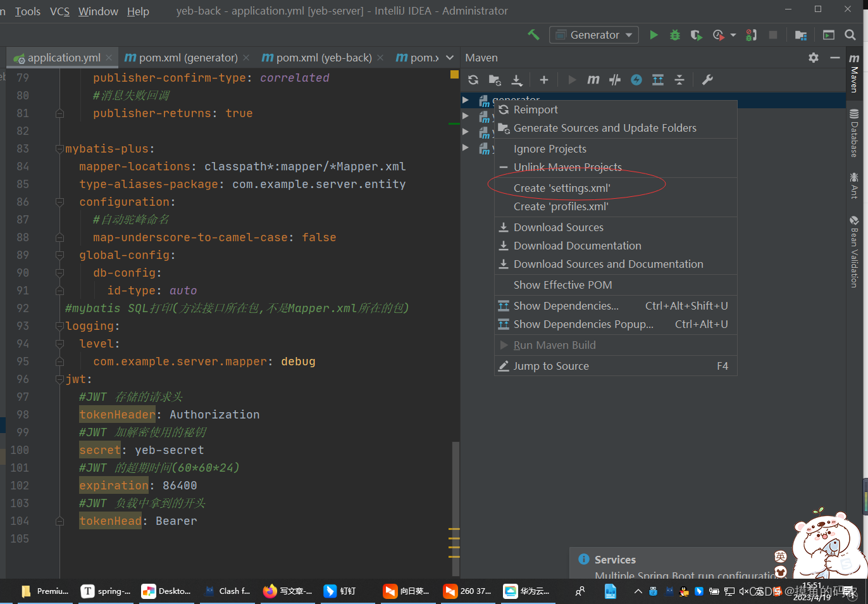Viewport: 868px width, 604px height.
Task: Select Create 'profiles.xml' entry
Action: (x=616, y=206)
